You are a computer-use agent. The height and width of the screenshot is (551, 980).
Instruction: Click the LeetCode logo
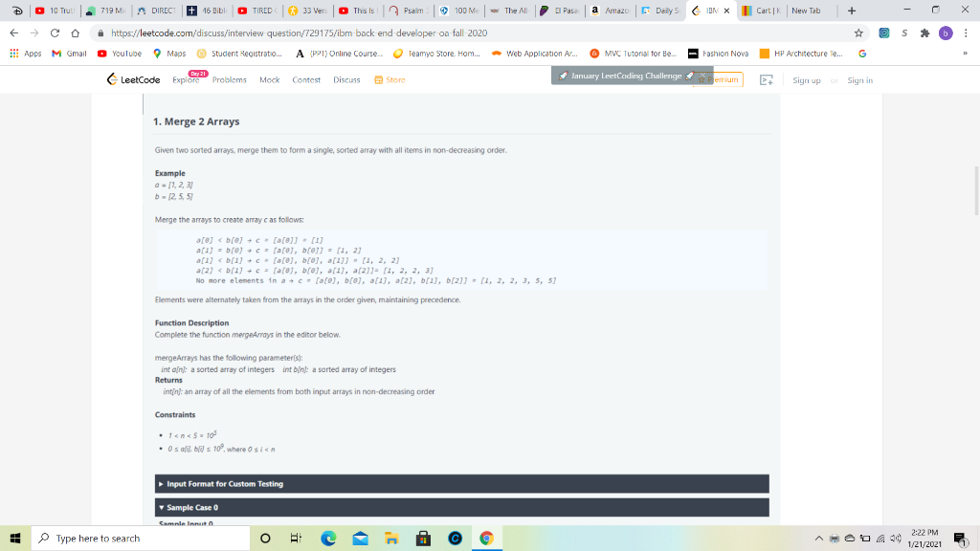pos(133,79)
